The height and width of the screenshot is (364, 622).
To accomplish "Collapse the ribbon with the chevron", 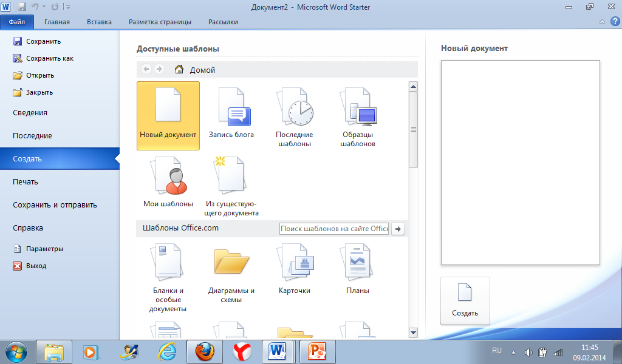I will (x=602, y=22).
